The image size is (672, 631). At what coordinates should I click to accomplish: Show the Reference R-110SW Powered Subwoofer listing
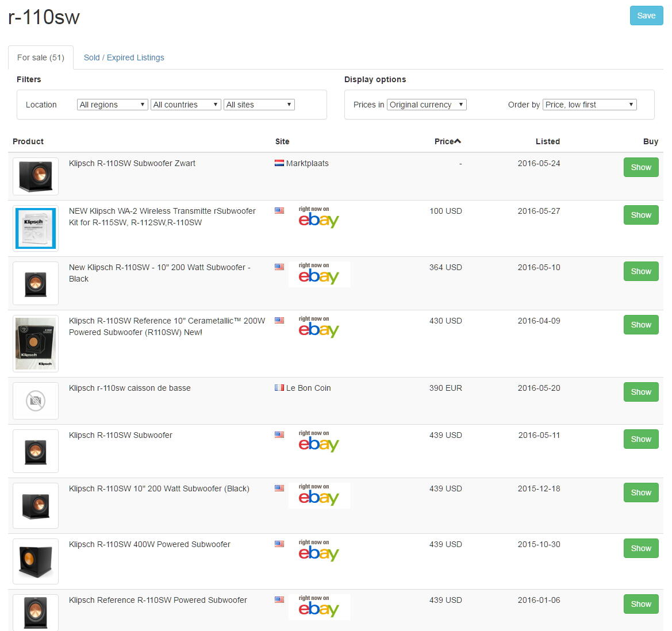641,604
